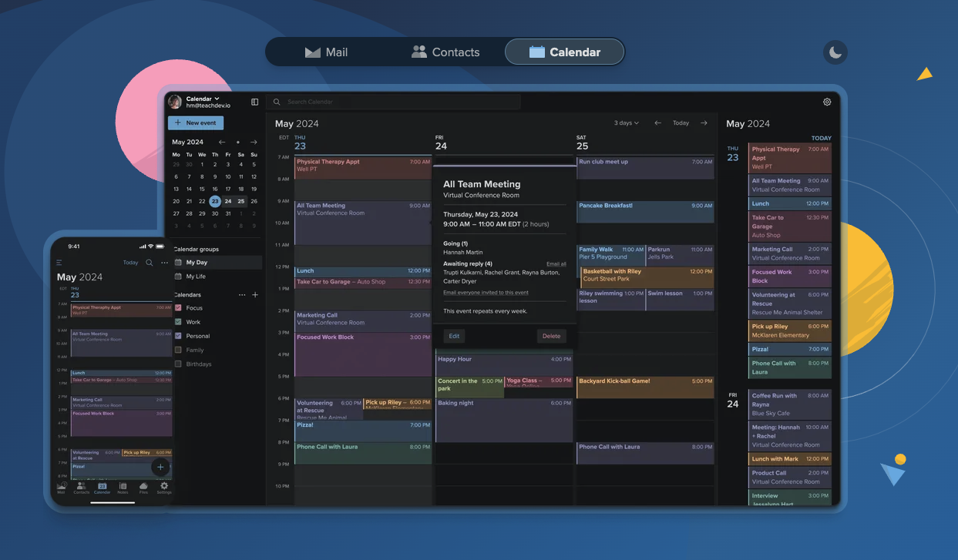Tap the Contacts icon in phone tab bar
958x560 pixels.
point(81,488)
